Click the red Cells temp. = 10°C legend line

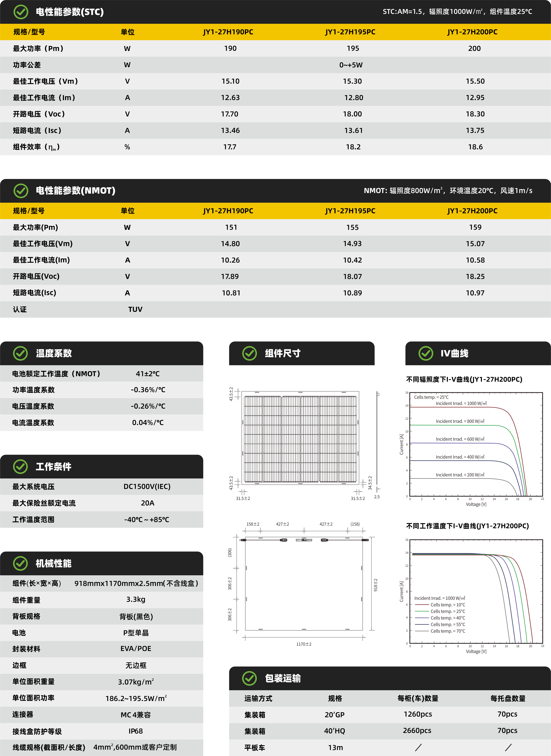click(422, 605)
